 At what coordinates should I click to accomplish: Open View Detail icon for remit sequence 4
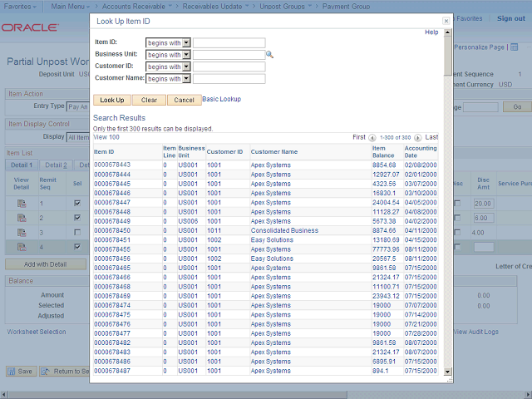(22, 247)
